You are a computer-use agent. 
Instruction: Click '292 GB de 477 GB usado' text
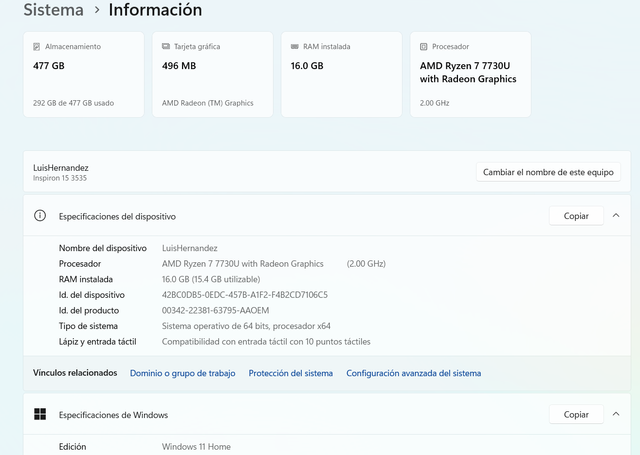point(73,103)
